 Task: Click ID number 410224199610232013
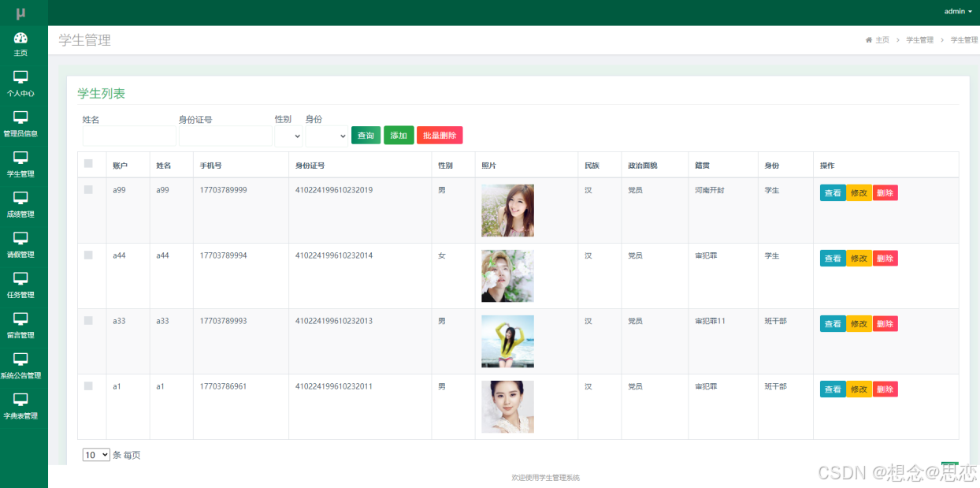334,321
